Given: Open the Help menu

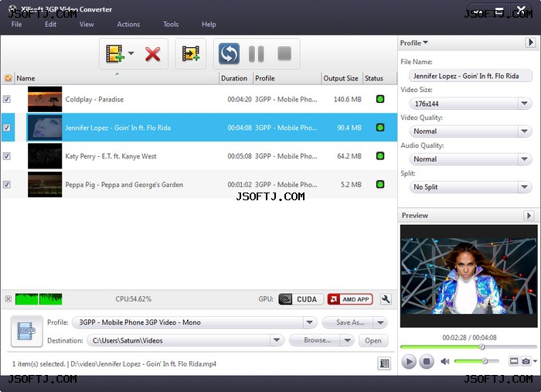Looking at the screenshot, I should click(209, 24).
